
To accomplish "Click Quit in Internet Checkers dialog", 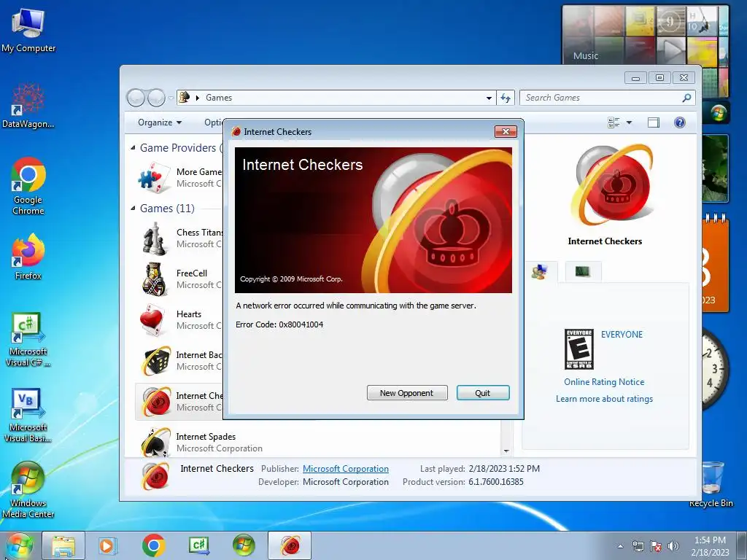I will (x=483, y=393).
